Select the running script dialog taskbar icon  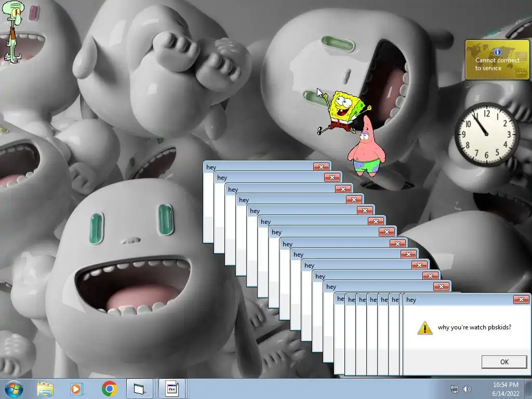(171, 389)
